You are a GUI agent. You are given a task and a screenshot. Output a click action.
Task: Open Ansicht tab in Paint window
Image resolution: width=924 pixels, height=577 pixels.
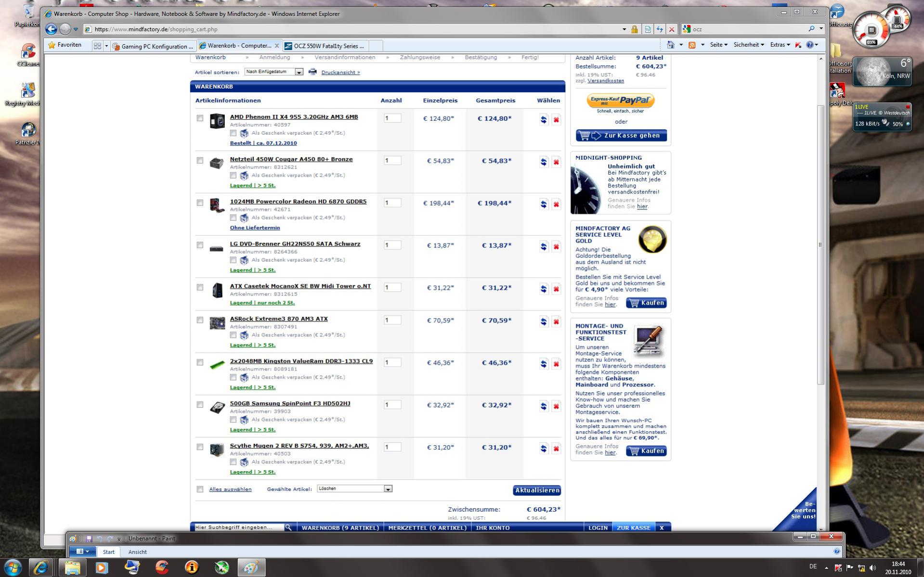coord(137,552)
